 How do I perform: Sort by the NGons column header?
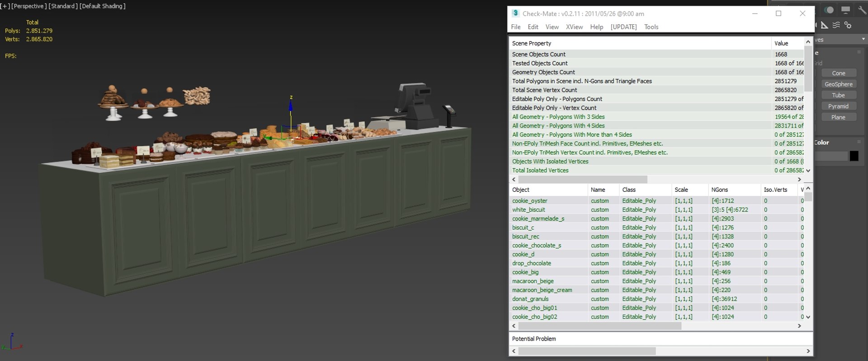click(x=734, y=190)
